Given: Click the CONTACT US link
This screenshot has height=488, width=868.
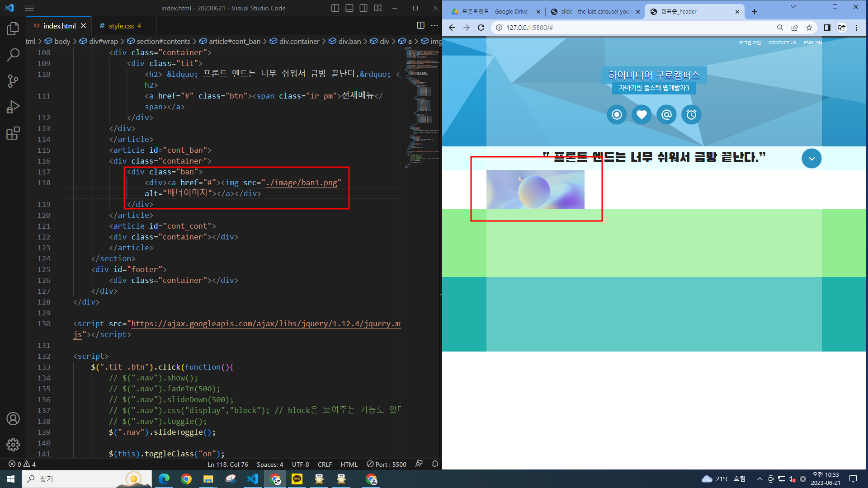Looking at the screenshot, I should (x=782, y=43).
